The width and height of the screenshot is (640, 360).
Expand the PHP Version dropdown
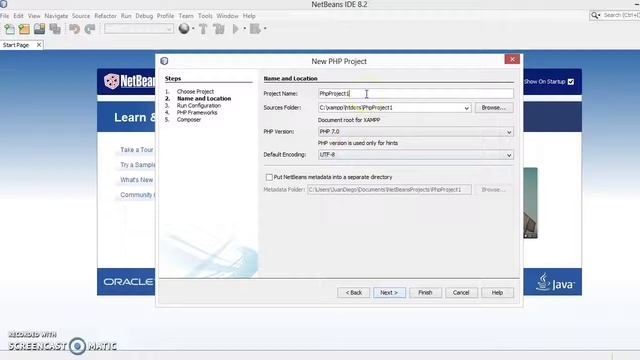(x=509, y=132)
